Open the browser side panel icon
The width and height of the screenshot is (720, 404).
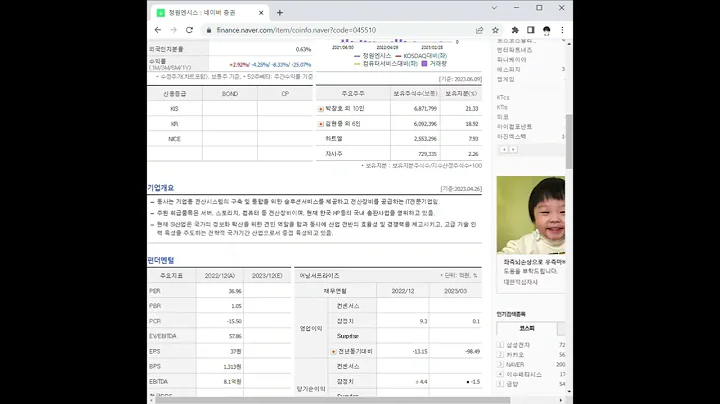tap(531, 30)
